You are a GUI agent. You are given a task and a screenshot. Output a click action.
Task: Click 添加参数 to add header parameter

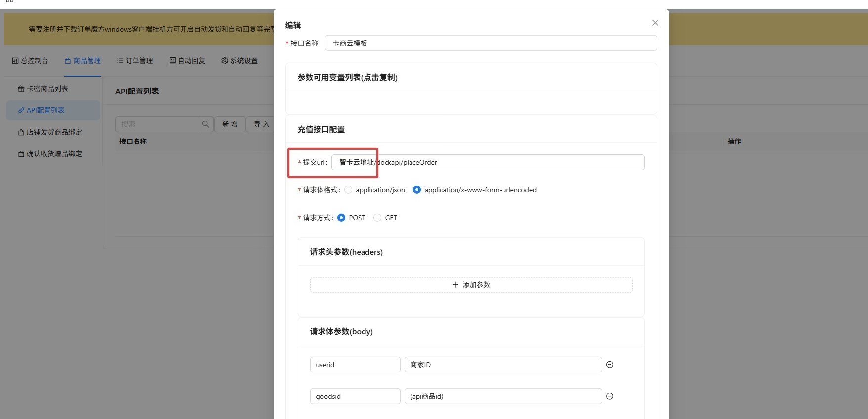(471, 285)
